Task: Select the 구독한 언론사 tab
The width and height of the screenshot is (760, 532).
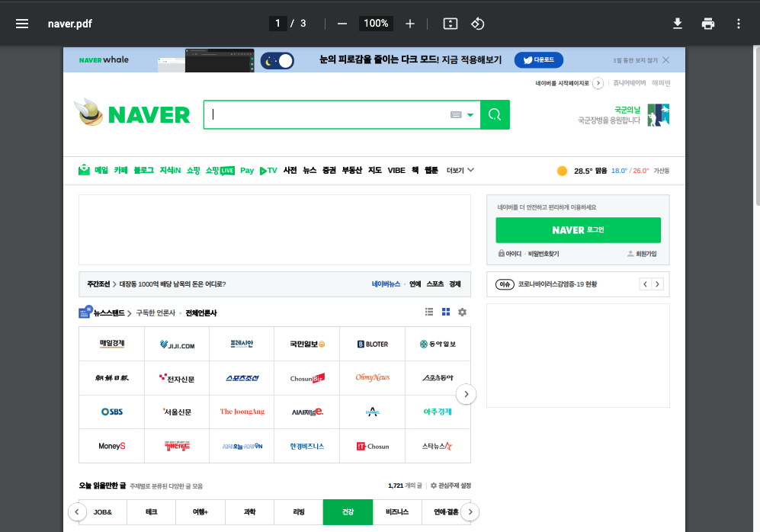Action: (x=156, y=313)
